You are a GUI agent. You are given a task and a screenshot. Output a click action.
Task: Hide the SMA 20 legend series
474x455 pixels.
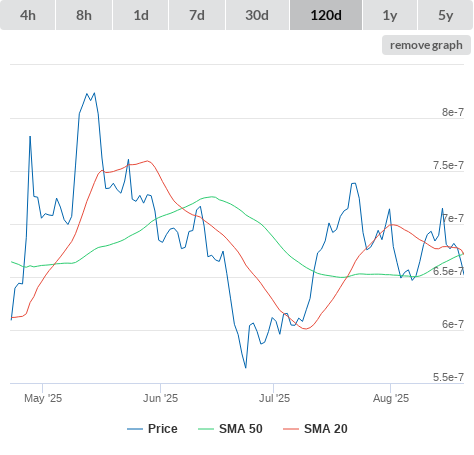tap(315, 429)
